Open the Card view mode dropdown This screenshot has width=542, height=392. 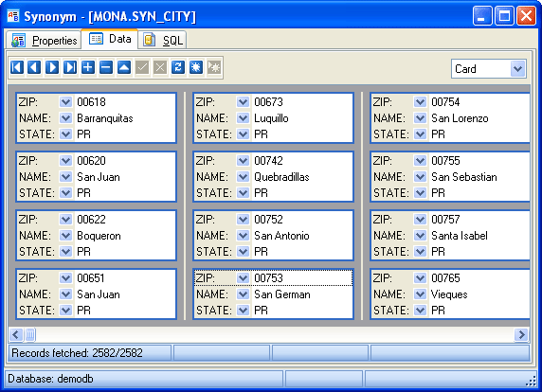pyautogui.click(x=517, y=69)
